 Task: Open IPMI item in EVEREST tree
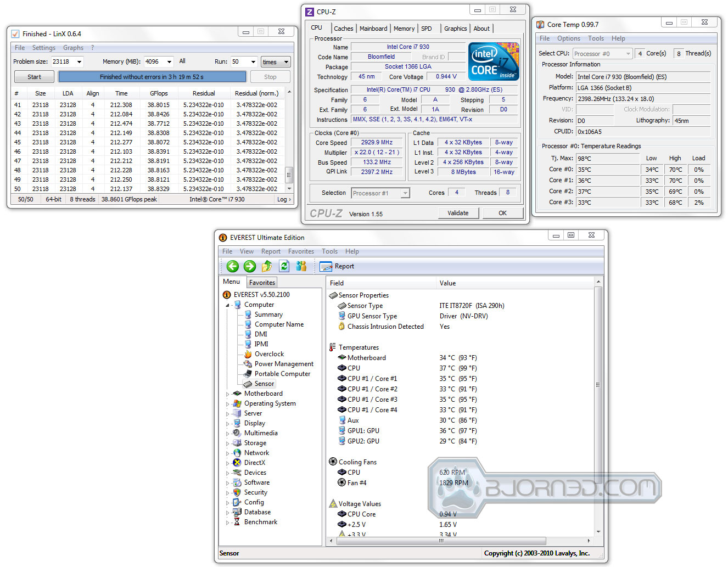261,344
